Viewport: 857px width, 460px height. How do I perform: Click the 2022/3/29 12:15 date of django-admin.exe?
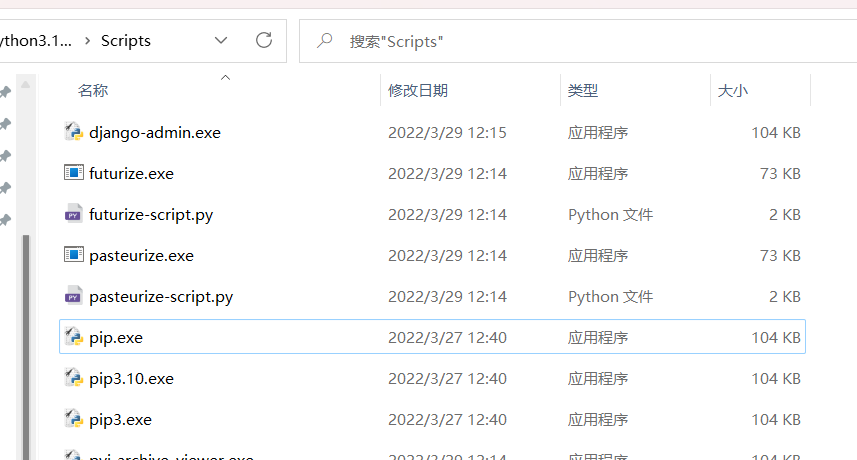tap(447, 133)
